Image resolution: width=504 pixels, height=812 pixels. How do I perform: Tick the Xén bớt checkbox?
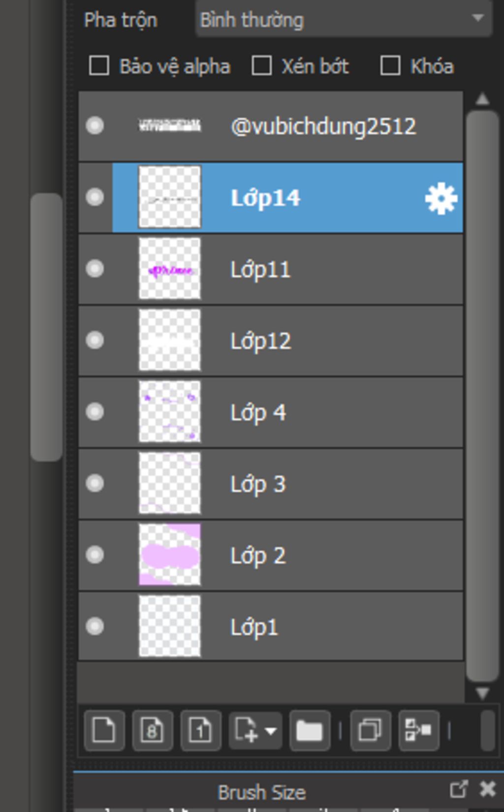pyautogui.click(x=261, y=65)
